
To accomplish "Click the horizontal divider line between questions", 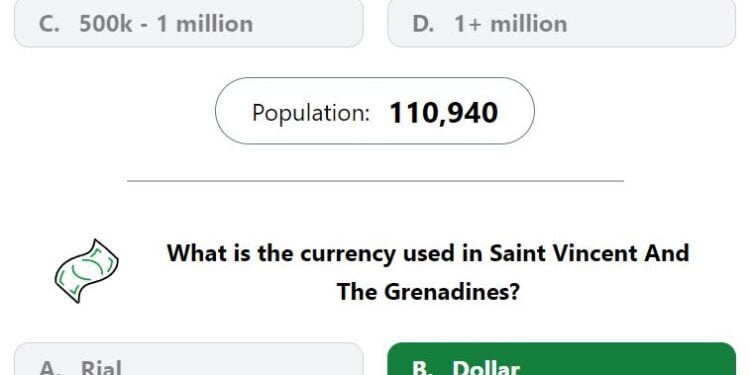I will pos(375,181).
